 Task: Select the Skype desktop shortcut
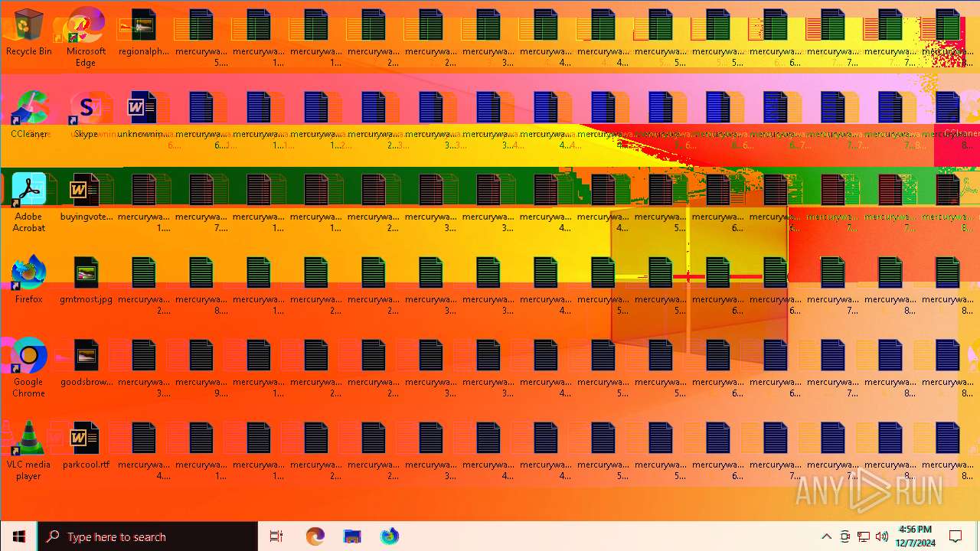86,115
